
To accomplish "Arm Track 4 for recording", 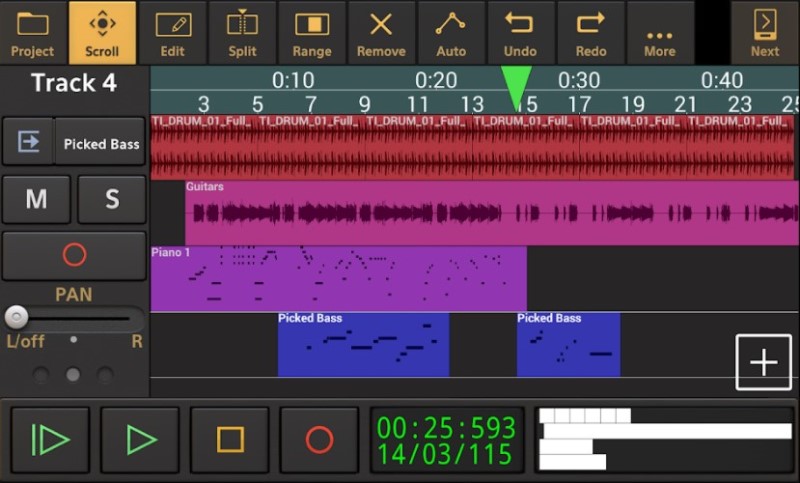I will pyautogui.click(x=74, y=255).
